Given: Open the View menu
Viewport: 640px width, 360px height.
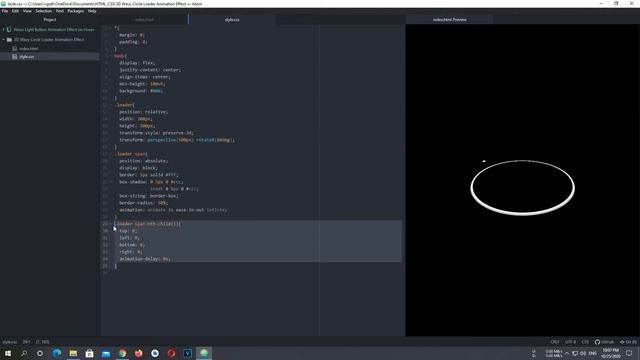Looking at the screenshot, I should tap(27, 11).
